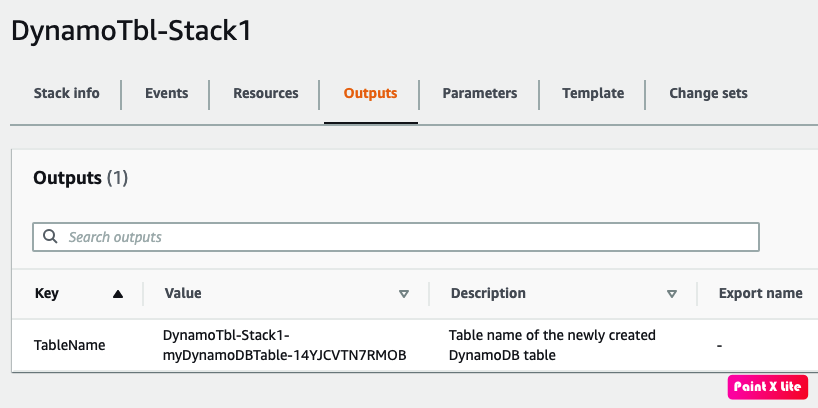
Task: Click the Export name column header
Action: coord(760,294)
